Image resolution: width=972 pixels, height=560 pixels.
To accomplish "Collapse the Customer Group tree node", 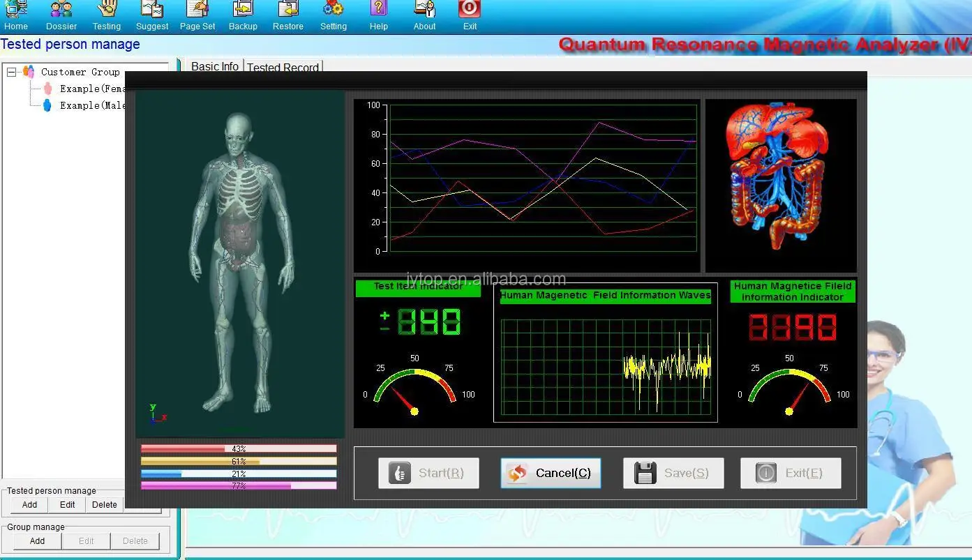I will pyautogui.click(x=11, y=72).
